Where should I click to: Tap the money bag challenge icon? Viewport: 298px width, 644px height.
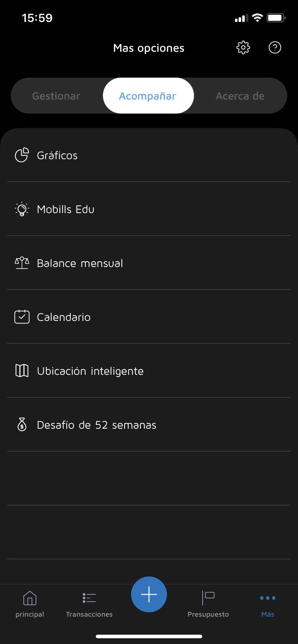click(x=22, y=425)
